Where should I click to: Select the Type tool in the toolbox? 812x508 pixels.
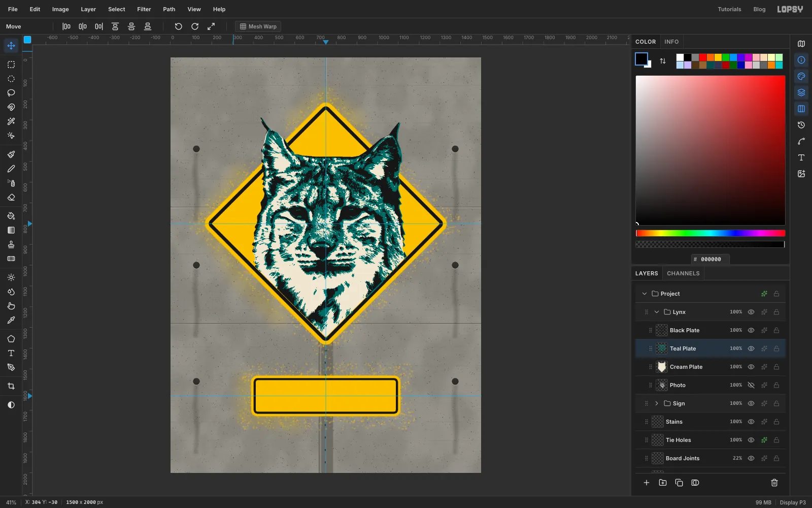(x=11, y=353)
